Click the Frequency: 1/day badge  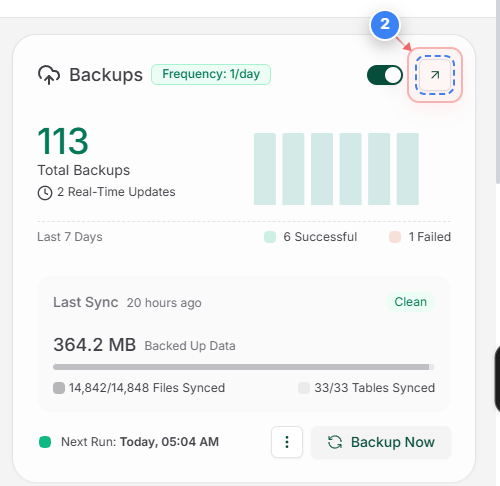tap(211, 74)
